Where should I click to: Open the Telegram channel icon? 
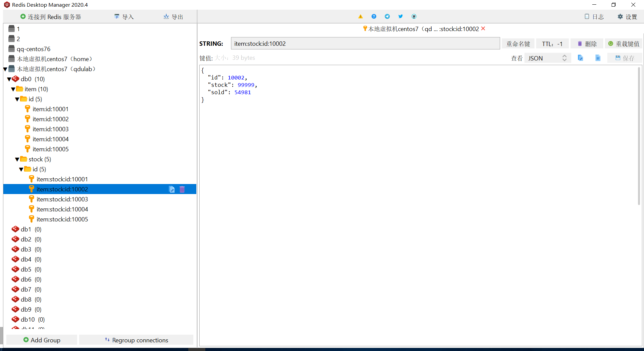(x=387, y=16)
